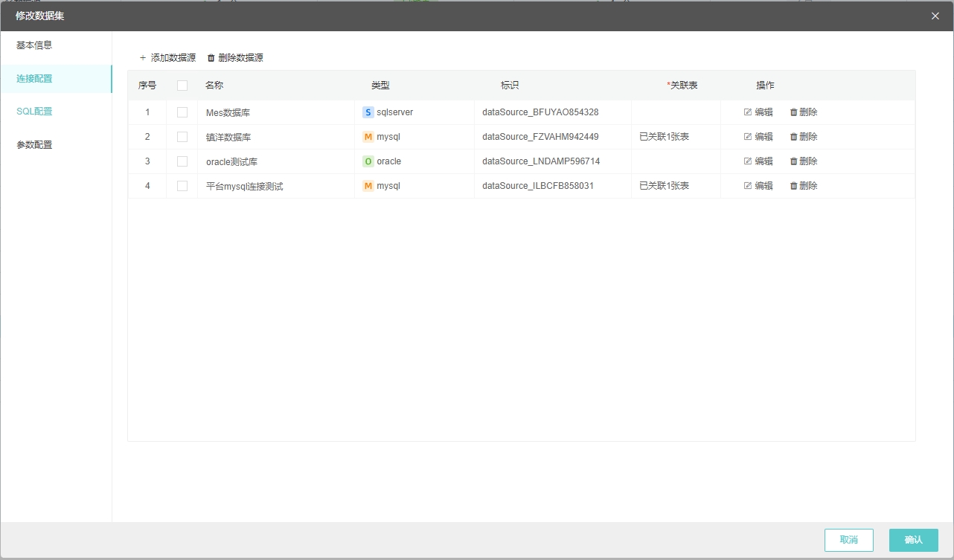This screenshot has height=560, width=954.
Task: Click the trash icon for 删除数据源
Action: point(211,57)
